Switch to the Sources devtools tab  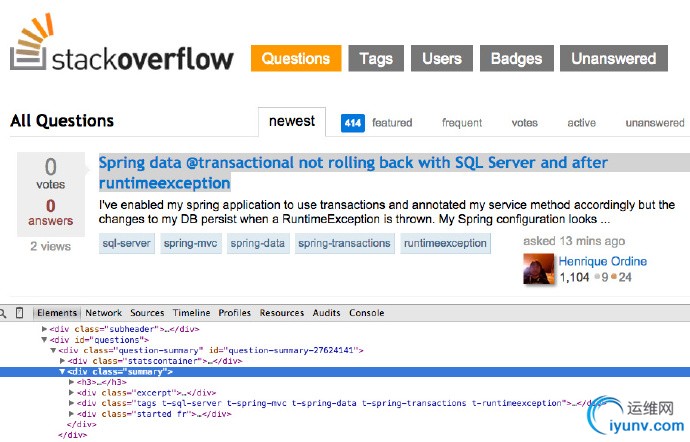click(x=147, y=313)
